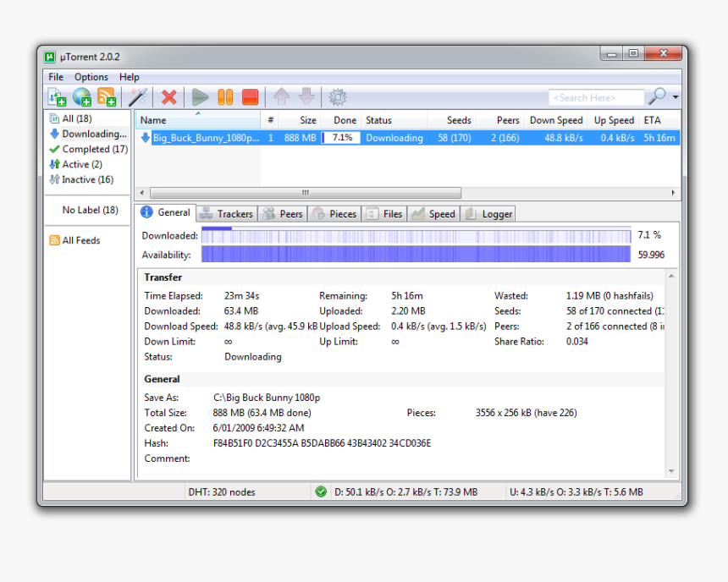Click the orange Pause torrent icon
Image resolution: width=728 pixels, height=582 pixels.
(225, 97)
